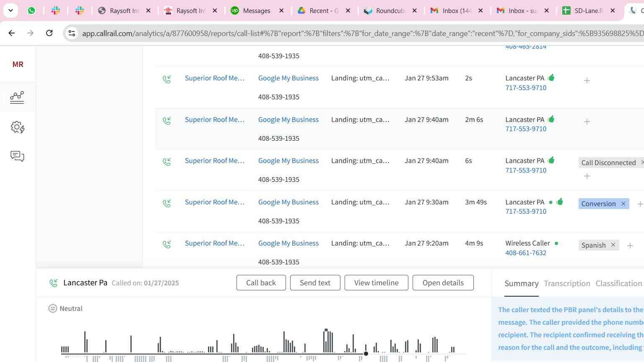This screenshot has height=362, width=644.
Task: Toggle thumbs-up lead icon in 6s call row
Action: 551,160
